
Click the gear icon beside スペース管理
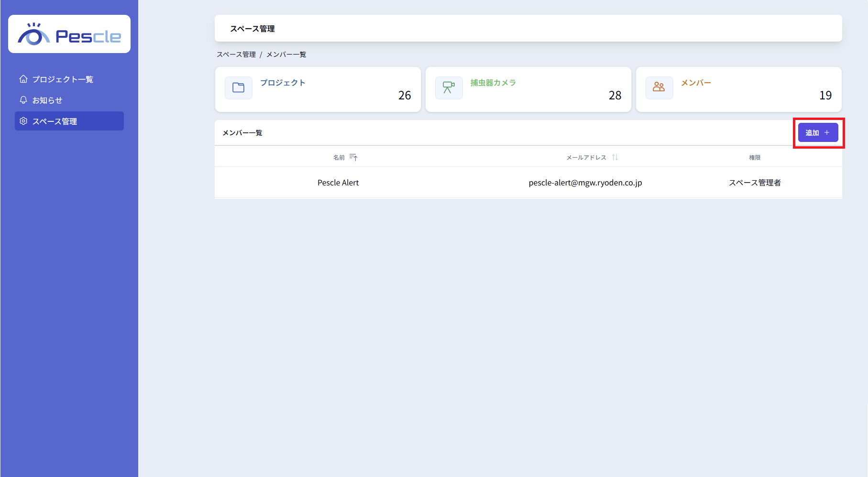click(x=23, y=121)
